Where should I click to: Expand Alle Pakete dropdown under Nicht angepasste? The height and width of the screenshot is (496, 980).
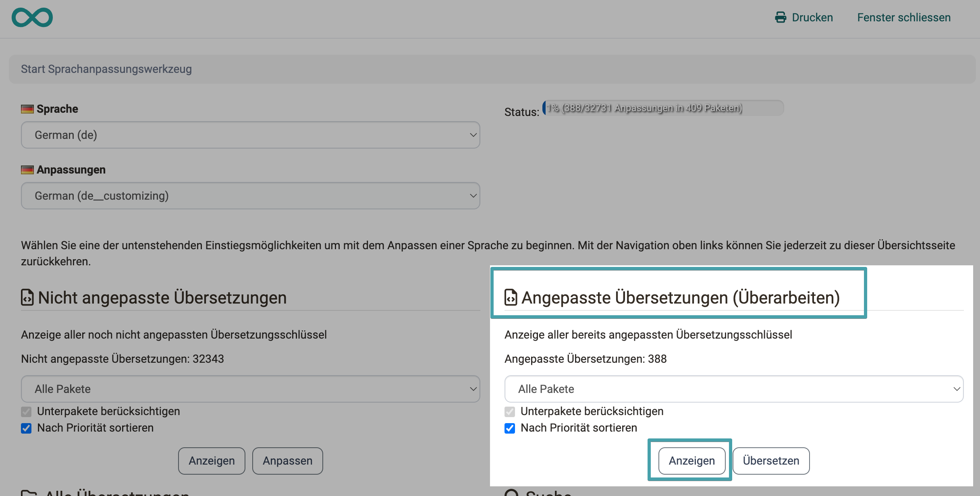pyautogui.click(x=250, y=389)
